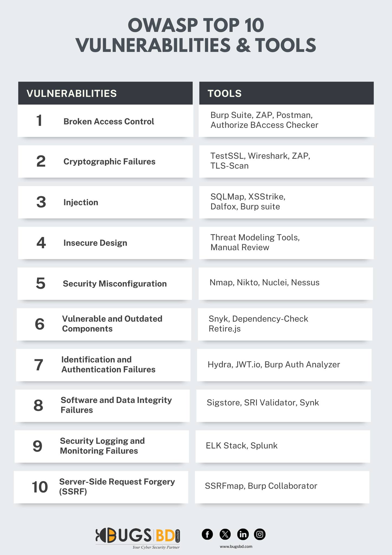Viewport: 392px width, 555px height.
Task: Click the LinkedIn icon
Action: tap(243, 534)
